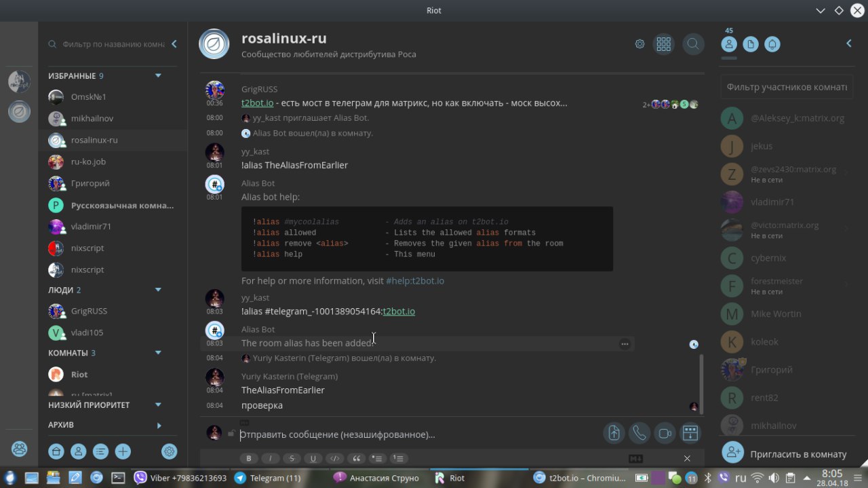Start a video call
868x488 pixels.
pyautogui.click(x=665, y=433)
